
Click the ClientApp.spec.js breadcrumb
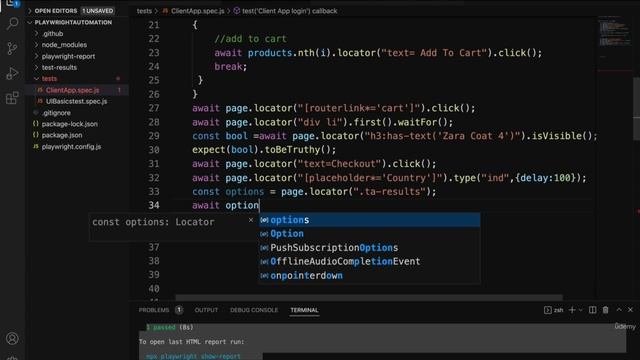pos(198,11)
